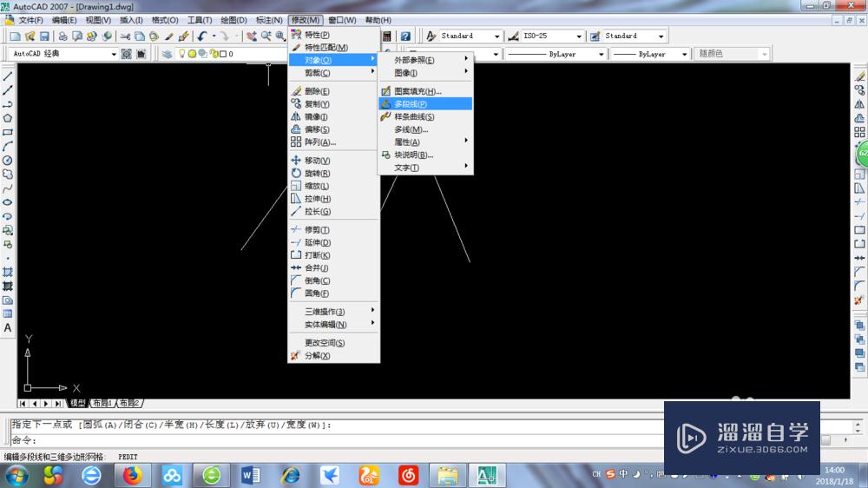Select the Ellipse draw tool
868x488 pixels.
point(8,202)
